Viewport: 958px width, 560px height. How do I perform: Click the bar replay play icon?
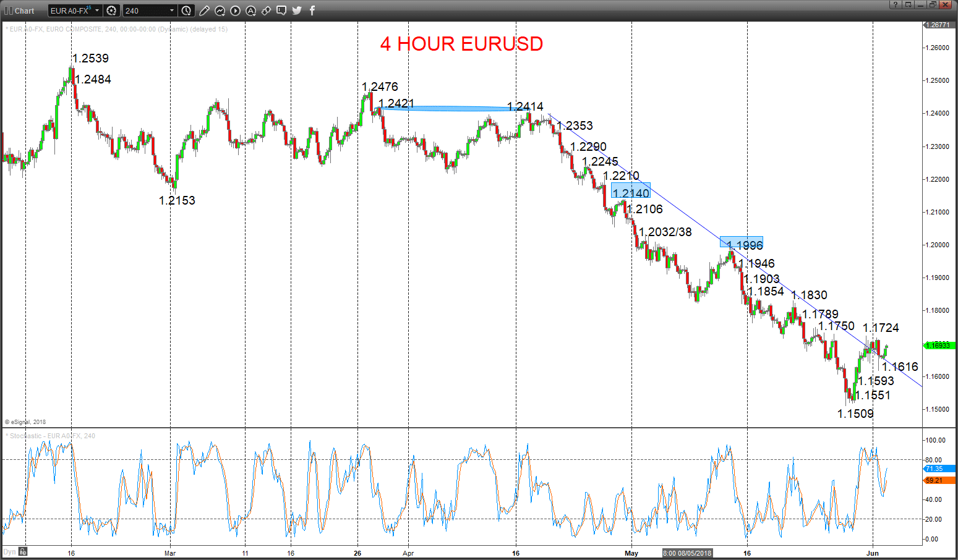point(235,11)
